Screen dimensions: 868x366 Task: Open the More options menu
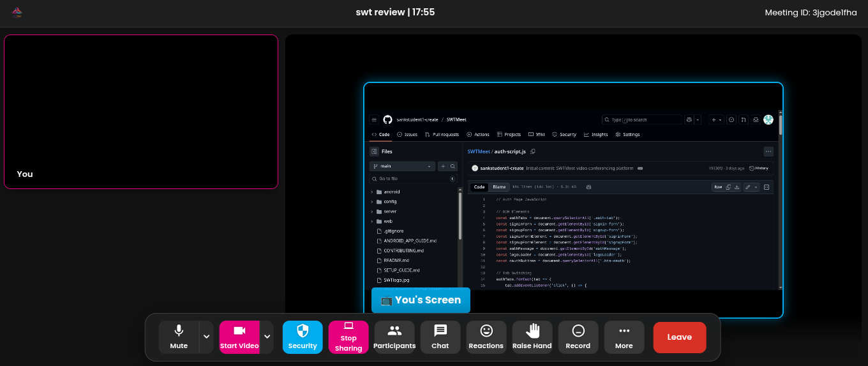[x=624, y=337]
